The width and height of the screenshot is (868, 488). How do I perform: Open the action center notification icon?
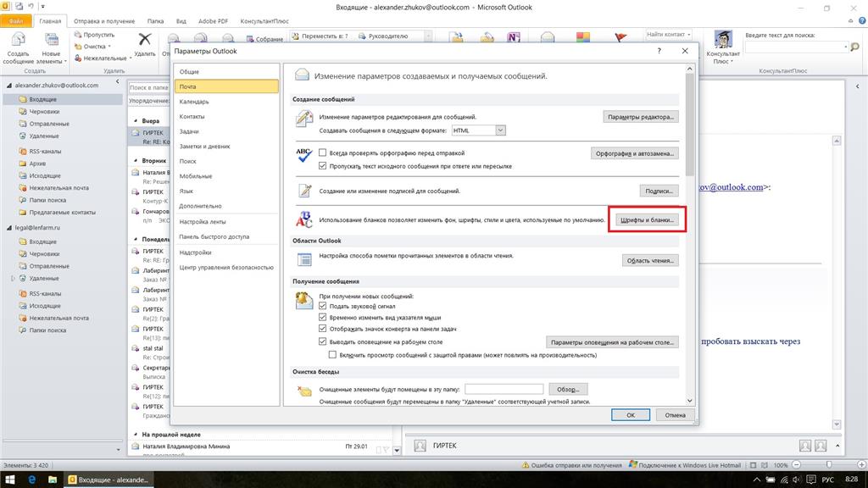[x=811, y=480]
